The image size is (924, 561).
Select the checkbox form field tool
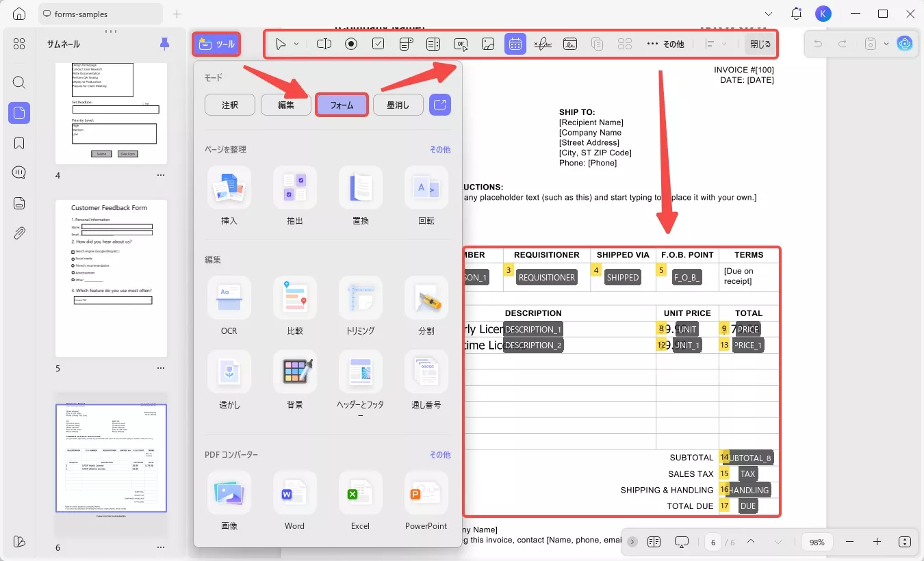(378, 43)
